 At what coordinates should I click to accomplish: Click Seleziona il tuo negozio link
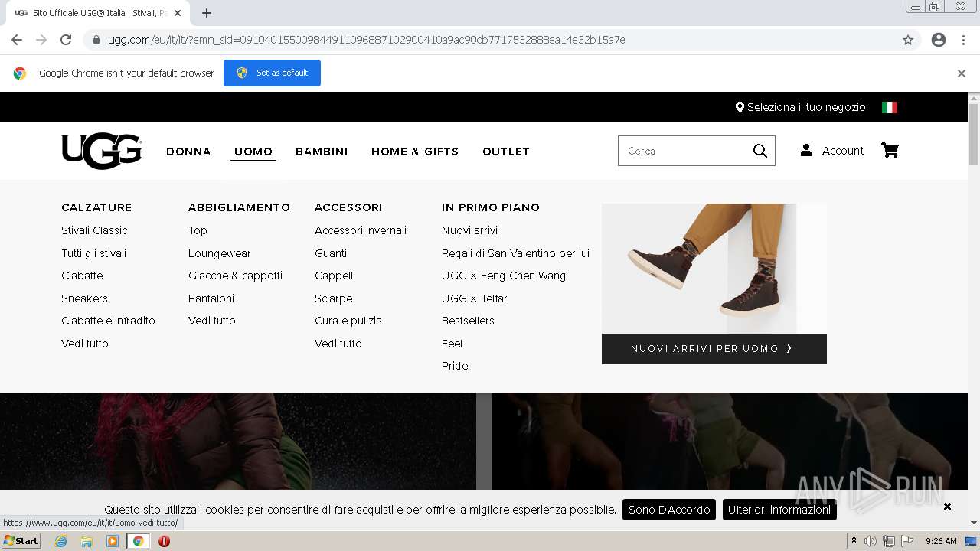click(x=806, y=107)
